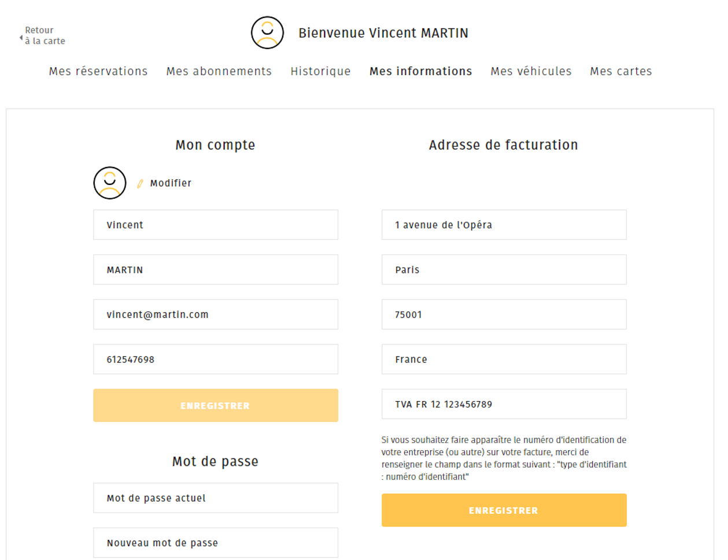The width and height of the screenshot is (728, 560).
Task: Click the address field 1 avenue de l'Opéra
Action: click(503, 224)
